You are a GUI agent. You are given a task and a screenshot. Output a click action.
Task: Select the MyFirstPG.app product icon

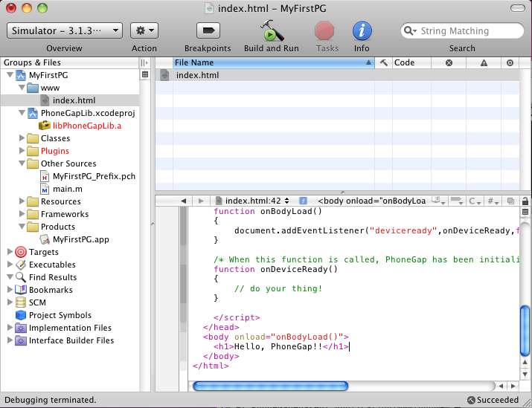[x=45, y=239]
